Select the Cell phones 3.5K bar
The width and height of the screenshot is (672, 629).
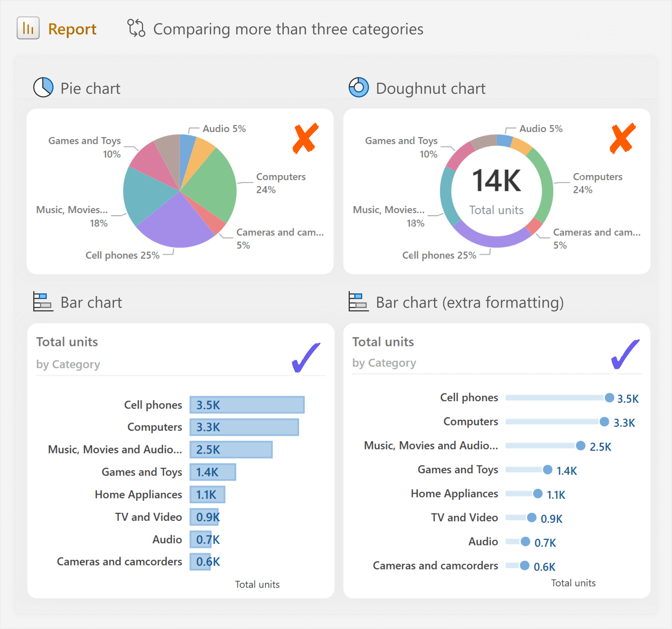coord(247,405)
